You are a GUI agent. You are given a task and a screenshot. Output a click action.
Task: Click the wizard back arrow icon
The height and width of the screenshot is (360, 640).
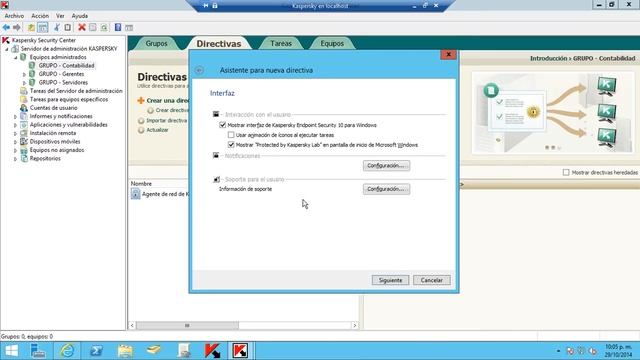[x=199, y=70]
